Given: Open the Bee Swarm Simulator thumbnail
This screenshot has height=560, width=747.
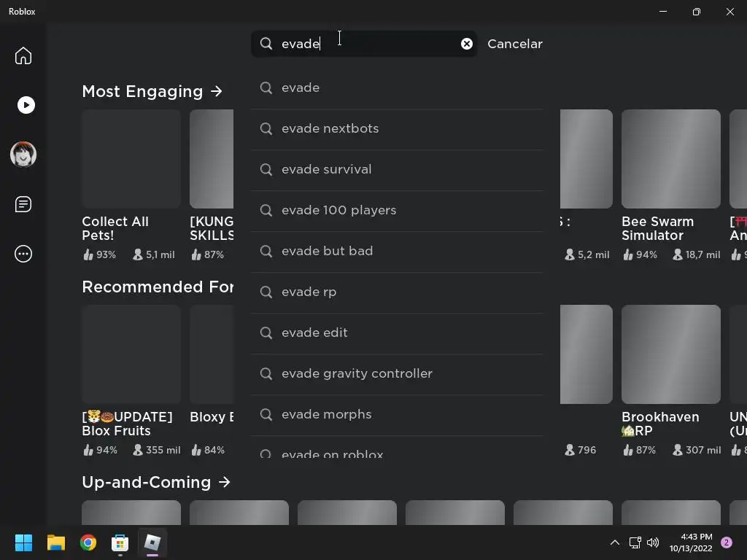Looking at the screenshot, I should (x=671, y=158).
